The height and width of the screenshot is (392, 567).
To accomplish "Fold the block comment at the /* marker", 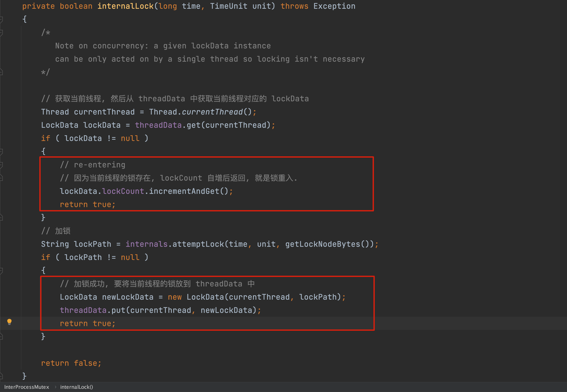I will tap(1, 33).
